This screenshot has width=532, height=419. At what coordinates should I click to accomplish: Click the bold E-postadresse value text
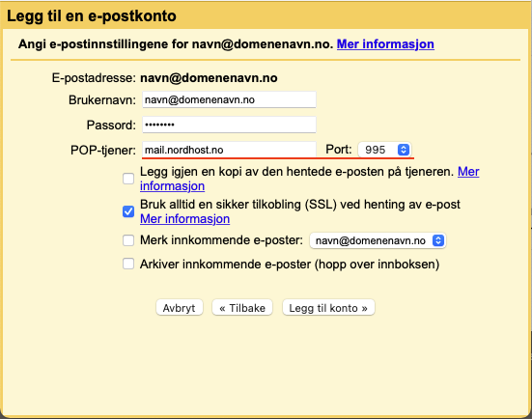coord(209,78)
